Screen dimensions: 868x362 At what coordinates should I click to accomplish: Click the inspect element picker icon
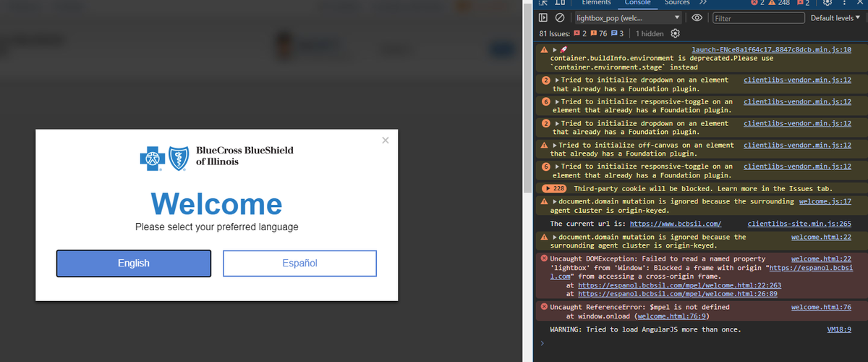point(544,3)
